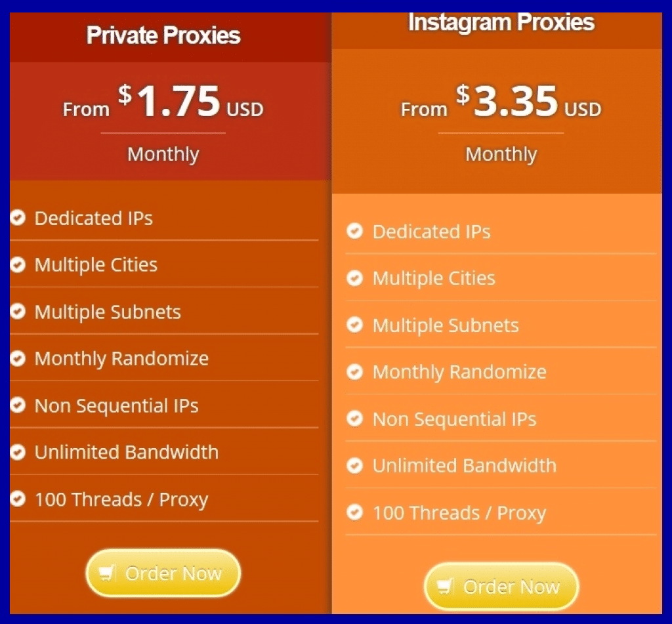This screenshot has width=672, height=624.
Task: Click the $3.35 price for Instagram Proxies
Action: click(507, 102)
